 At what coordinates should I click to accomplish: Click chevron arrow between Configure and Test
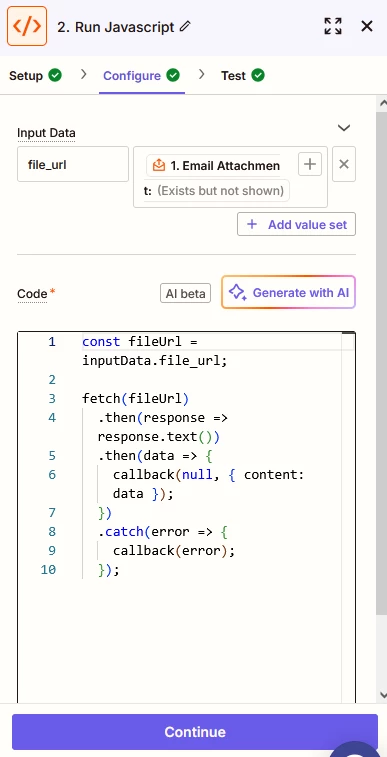coord(202,74)
